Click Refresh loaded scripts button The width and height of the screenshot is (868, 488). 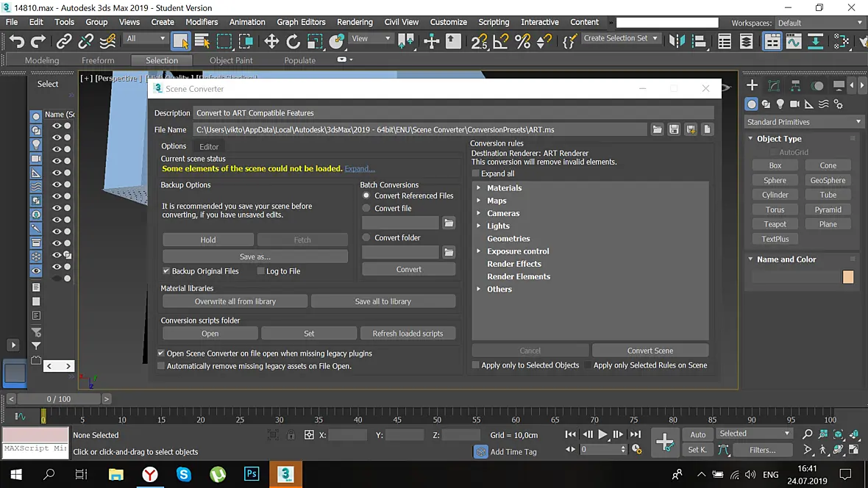click(408, 333)
